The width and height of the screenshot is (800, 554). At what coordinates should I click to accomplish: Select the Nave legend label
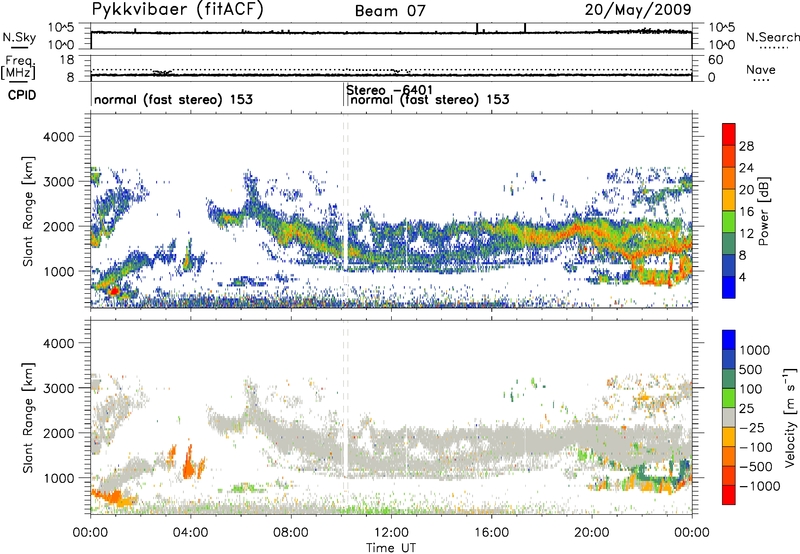click(x=761, y=69)
